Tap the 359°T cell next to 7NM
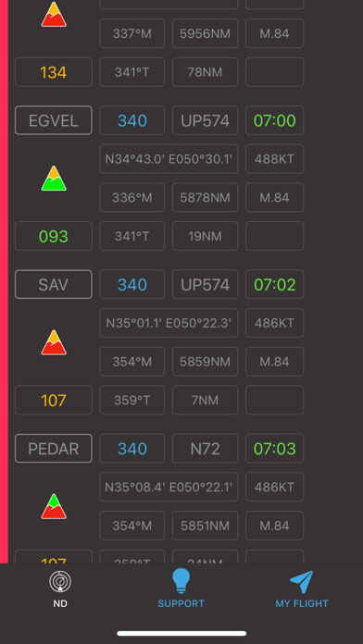 [x=132, y=400]
